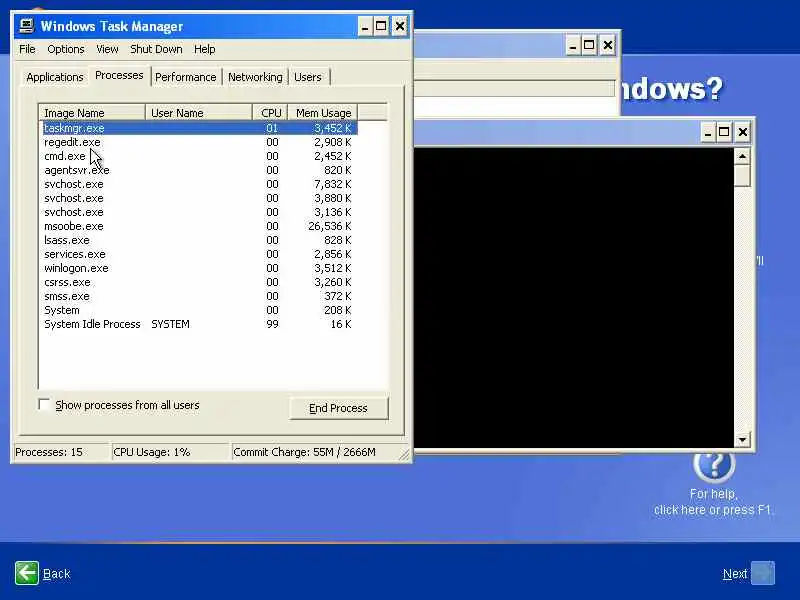Click the Back link
This screenshot has height=600, width=800.
[x=57, y=574]
